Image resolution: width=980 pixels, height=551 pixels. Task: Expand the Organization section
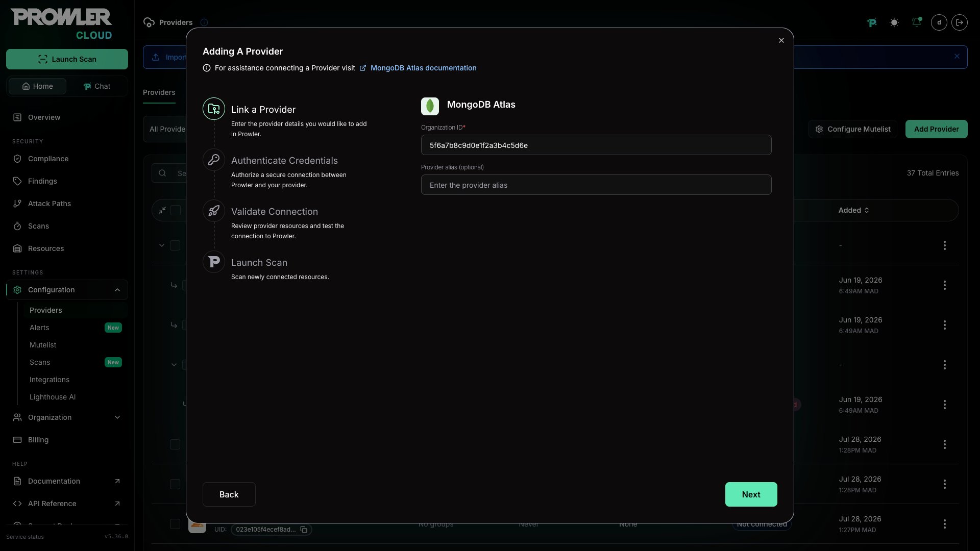point(67,417)
